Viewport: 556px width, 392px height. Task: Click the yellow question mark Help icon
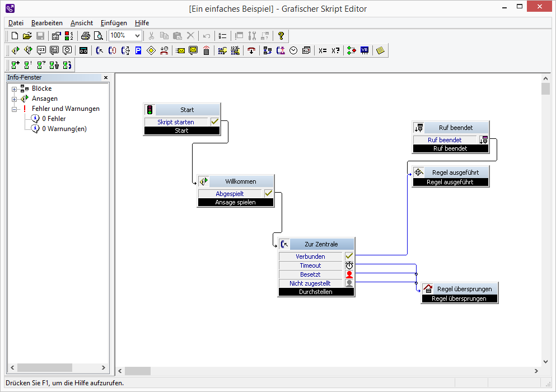281,36
